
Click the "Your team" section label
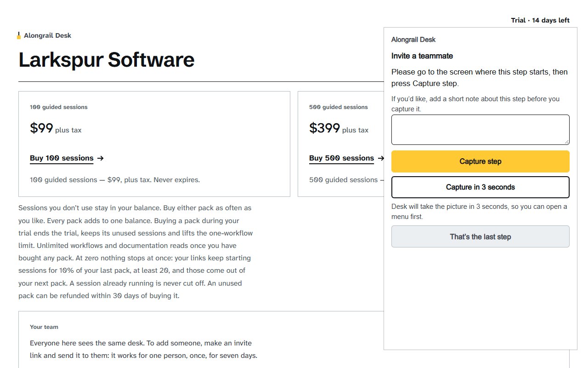[44, 327]
